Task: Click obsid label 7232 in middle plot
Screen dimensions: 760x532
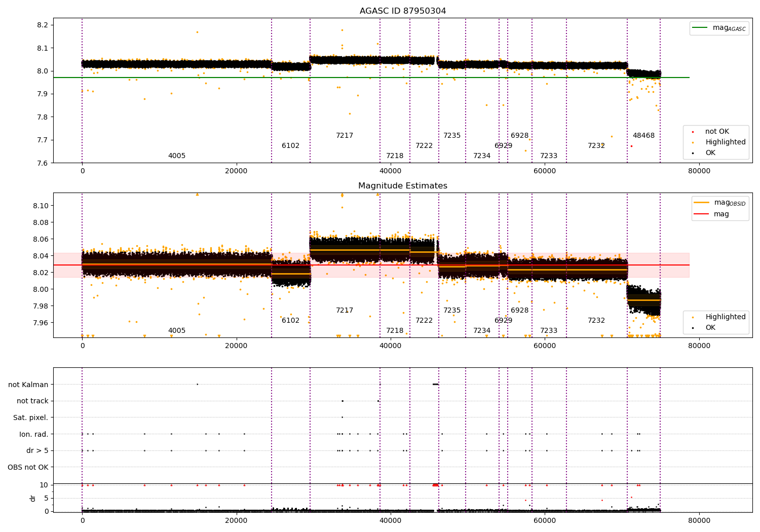Action: pyautogui.click(x=596, y=321)
